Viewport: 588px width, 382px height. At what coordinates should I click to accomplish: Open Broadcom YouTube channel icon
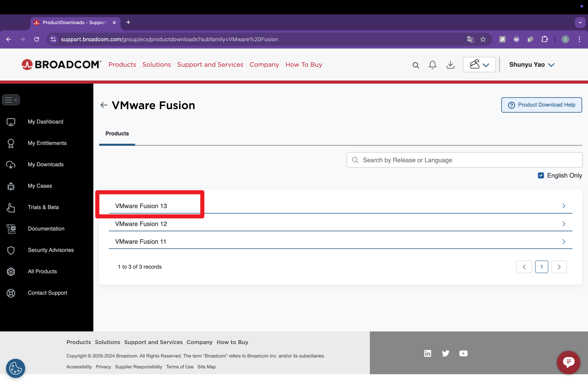click(x=463, y=353)
